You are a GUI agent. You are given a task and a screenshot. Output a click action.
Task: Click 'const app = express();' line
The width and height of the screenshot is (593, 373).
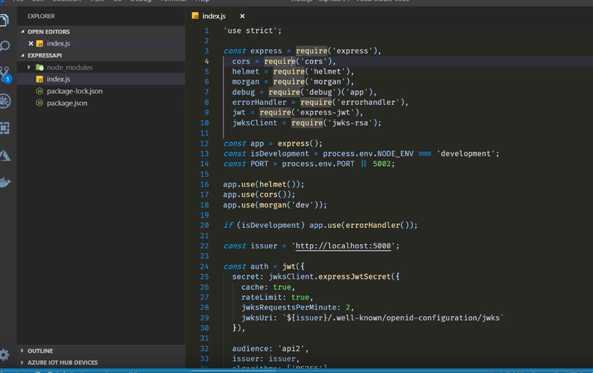point(273,144)
